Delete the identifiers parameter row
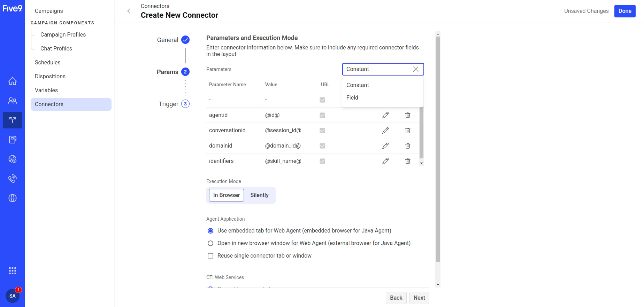The image size is (644, 307). point(407,161)
